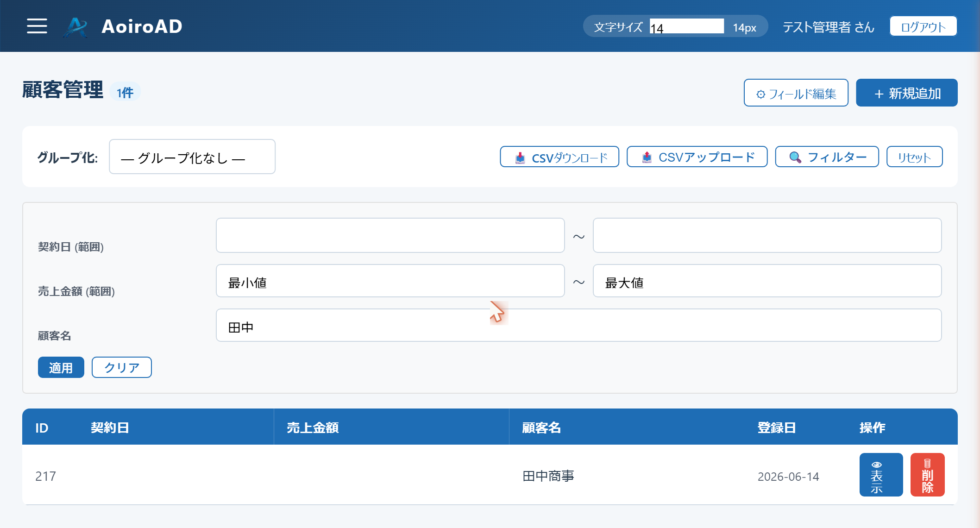
Task: Click the AoiroAD logo icon
Action: (x=75, y=26)
